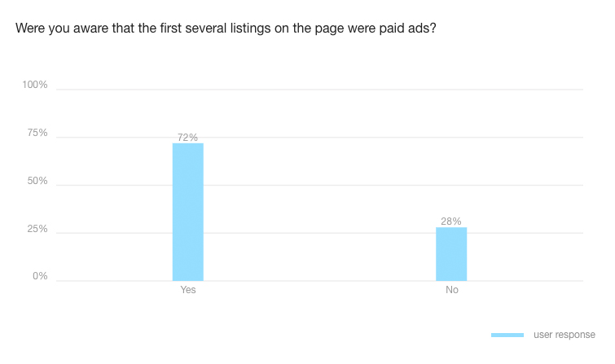615x364 pixels.
Task: Click "paid ads?" in the chart title
Action: coord(414,29)
